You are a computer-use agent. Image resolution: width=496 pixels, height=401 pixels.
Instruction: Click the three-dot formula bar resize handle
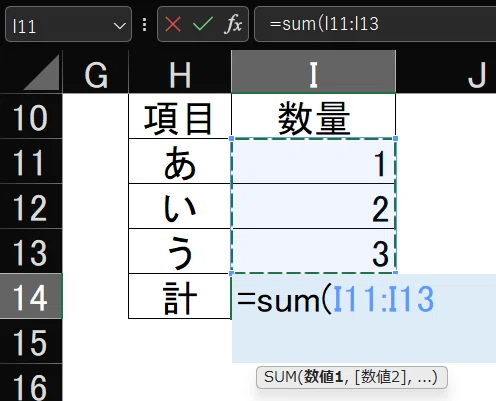point(144,25)
